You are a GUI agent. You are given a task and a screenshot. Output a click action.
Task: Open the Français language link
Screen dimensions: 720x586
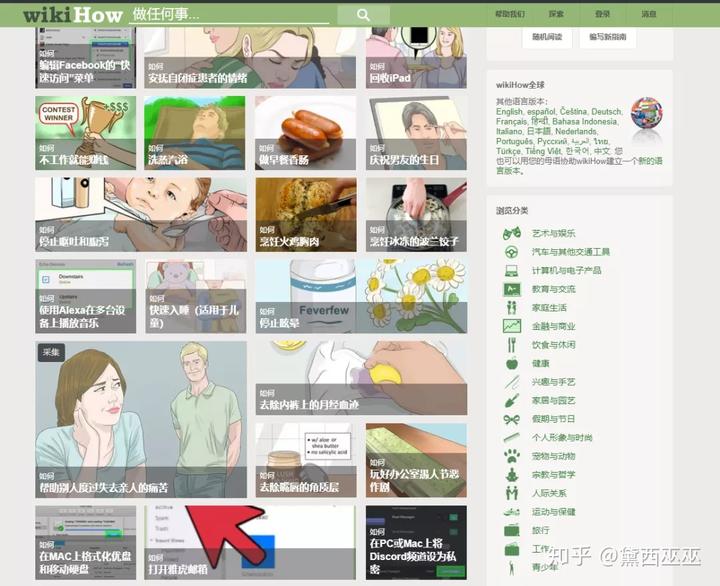point(511,122)
